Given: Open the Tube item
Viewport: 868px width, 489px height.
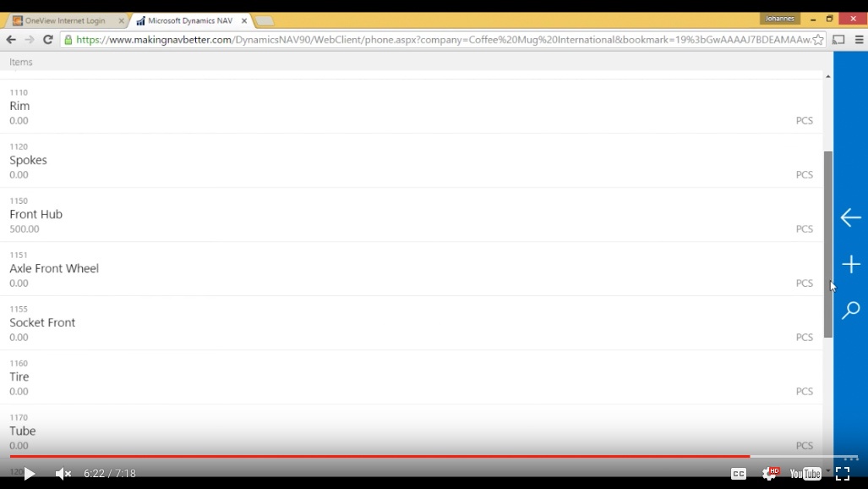Looking at the screenshot, I should 412,431.
